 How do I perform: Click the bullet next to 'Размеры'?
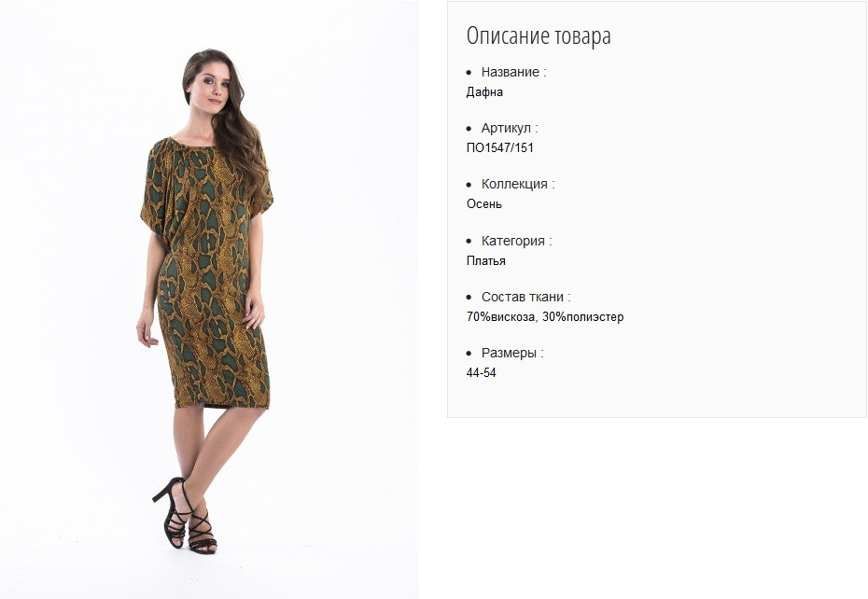click(469, 354)
